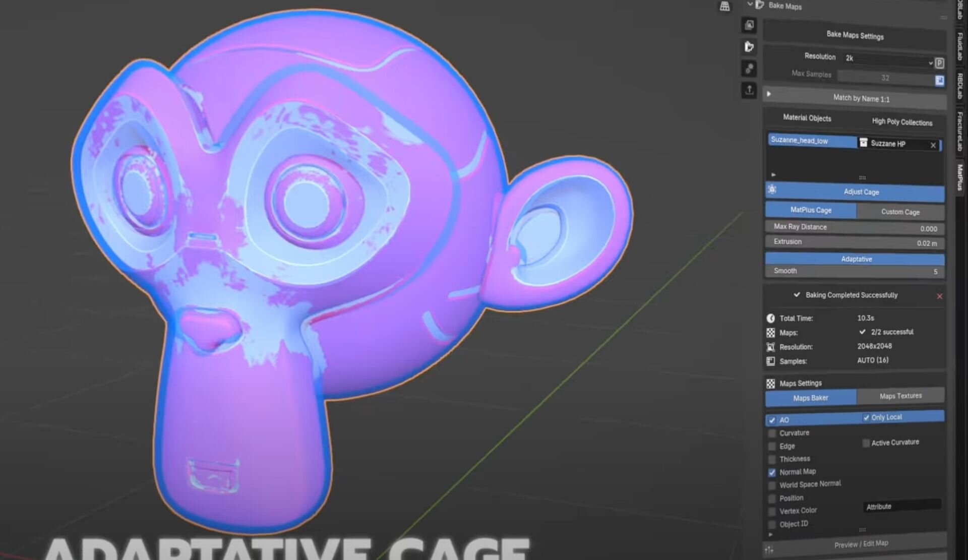Disable the Normal Map checkbox
Viewport: 968px width, 560px height.
click(772, 472)
